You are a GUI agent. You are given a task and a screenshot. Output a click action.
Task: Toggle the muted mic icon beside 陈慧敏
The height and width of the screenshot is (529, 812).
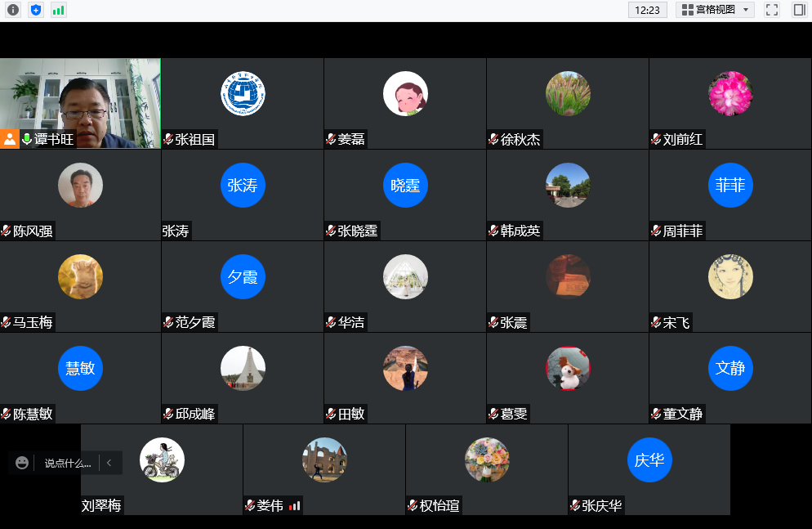(x=7, y=415)
